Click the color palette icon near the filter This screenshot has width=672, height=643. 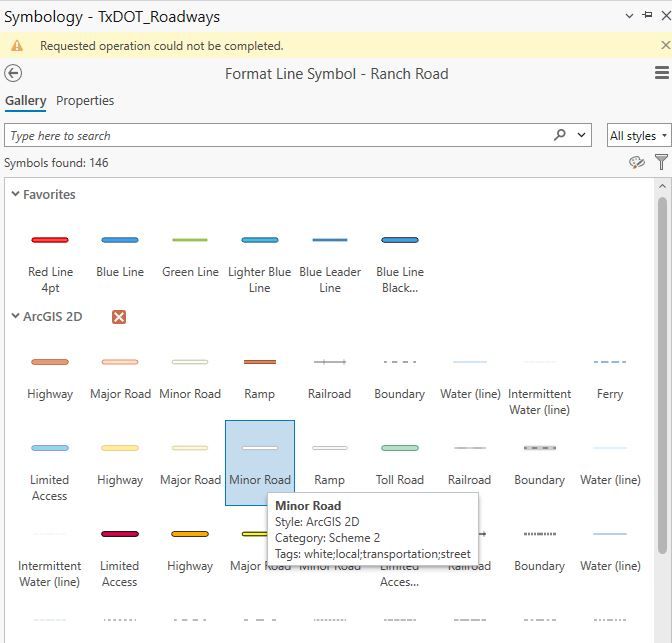pos(637,162)
